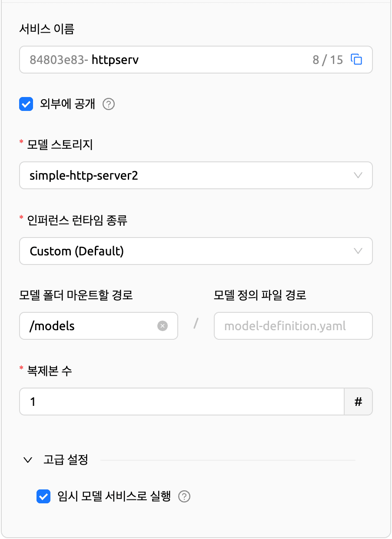The height and width of the screenshot is (539, 392).
Task: Click the 84803e83- service name prefix
Action: 59,60
